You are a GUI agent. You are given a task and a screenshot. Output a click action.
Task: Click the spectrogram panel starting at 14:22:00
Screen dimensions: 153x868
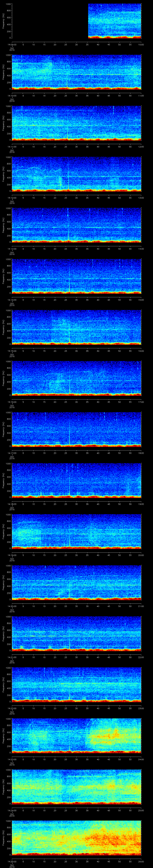tap(76, 685)
